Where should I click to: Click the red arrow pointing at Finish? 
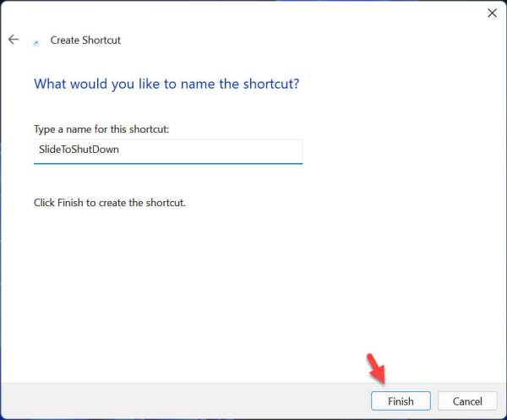[x=375, y=370]
